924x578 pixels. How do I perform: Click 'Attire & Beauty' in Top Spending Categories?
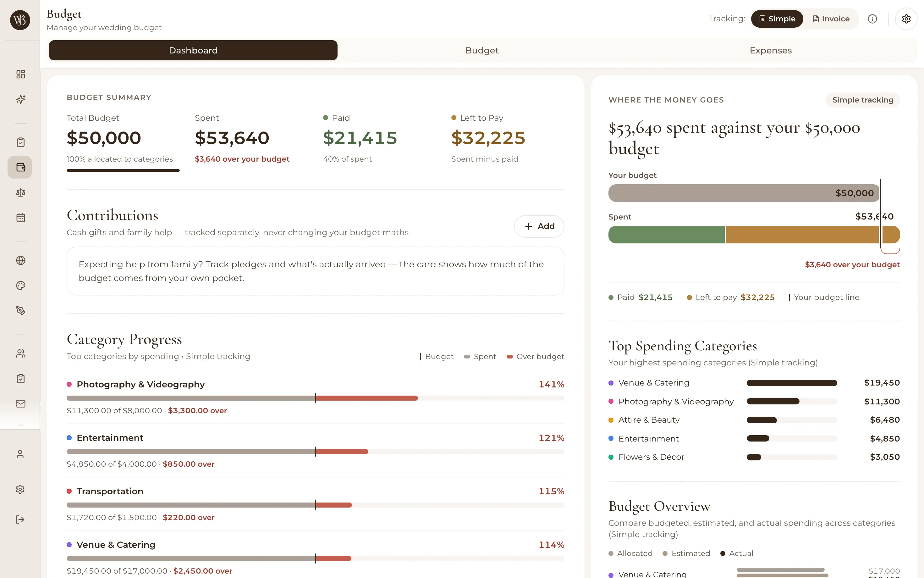pyautogui.click(x=649, y=420)
